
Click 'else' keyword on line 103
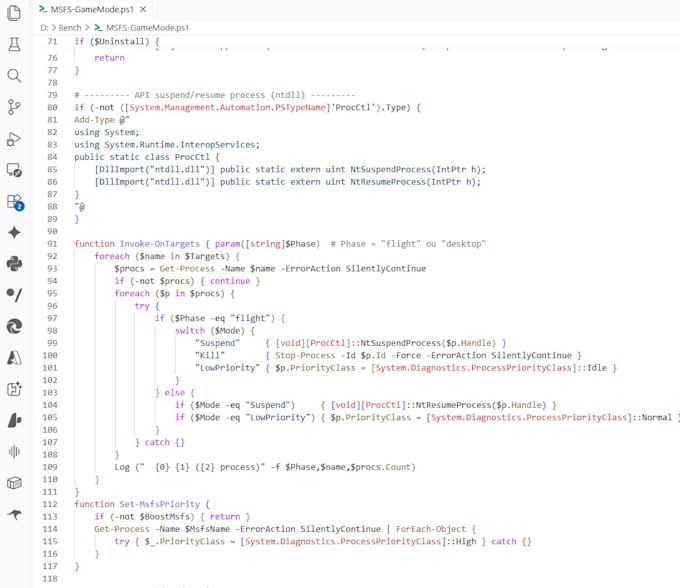(174, 393)
